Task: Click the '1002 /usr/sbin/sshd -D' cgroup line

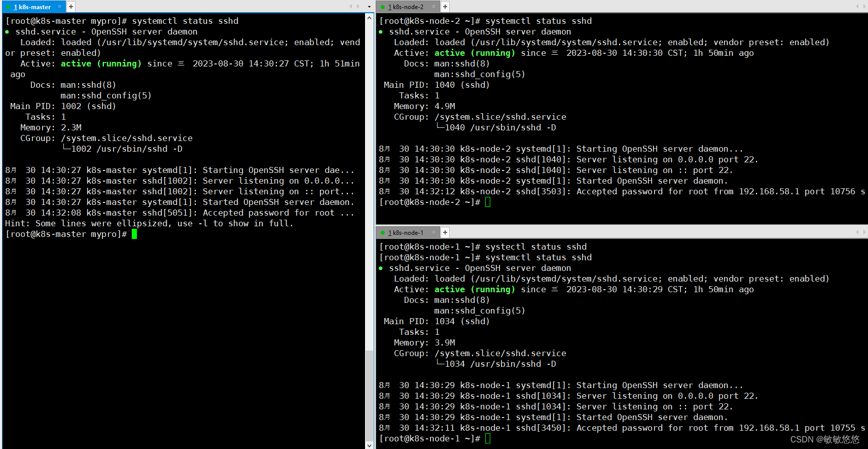Action: [122, 149]
